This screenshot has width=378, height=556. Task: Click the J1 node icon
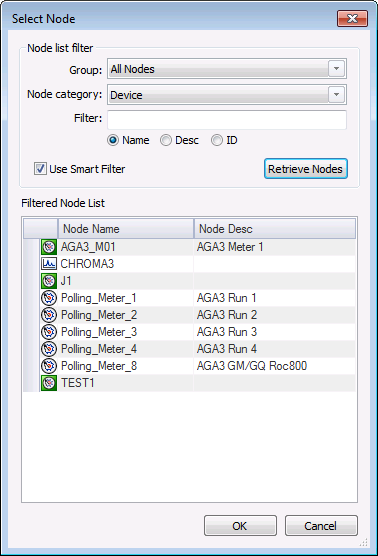tap(49, 281)
